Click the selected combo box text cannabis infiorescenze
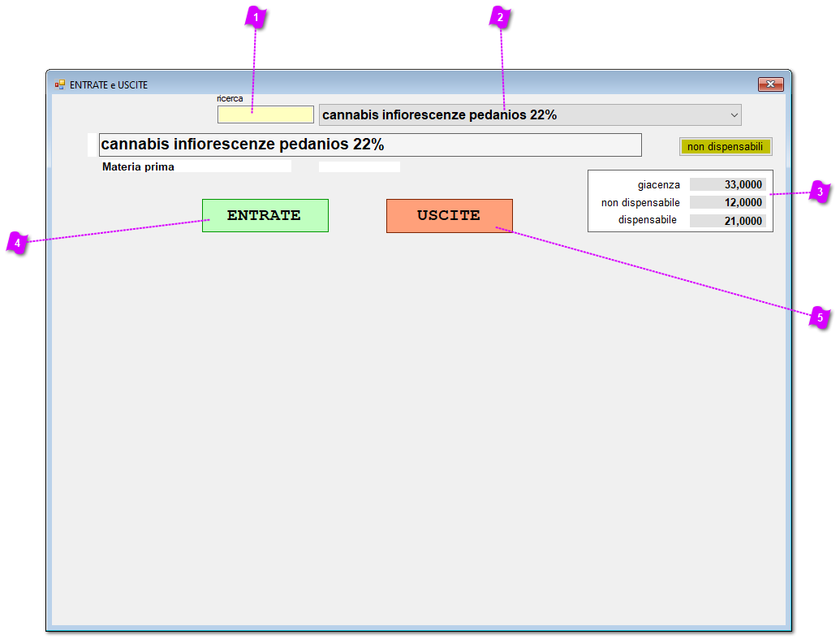The height and width of the screenshot is (639, 840). tap(439, 114)
